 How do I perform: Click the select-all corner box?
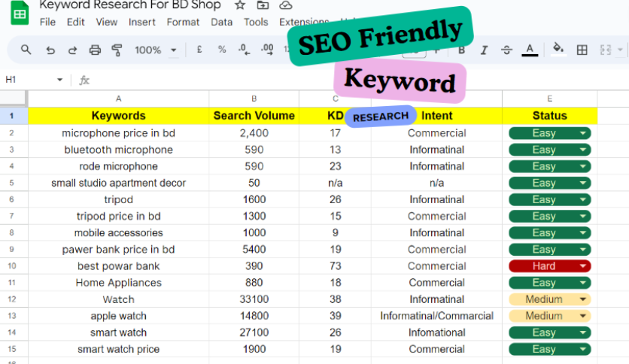click(14, 99)
